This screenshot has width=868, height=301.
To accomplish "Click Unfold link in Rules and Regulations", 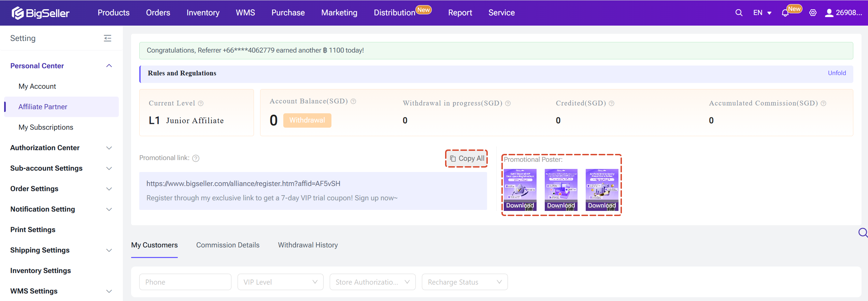I will pyautogui.click(x=837, y=73).
